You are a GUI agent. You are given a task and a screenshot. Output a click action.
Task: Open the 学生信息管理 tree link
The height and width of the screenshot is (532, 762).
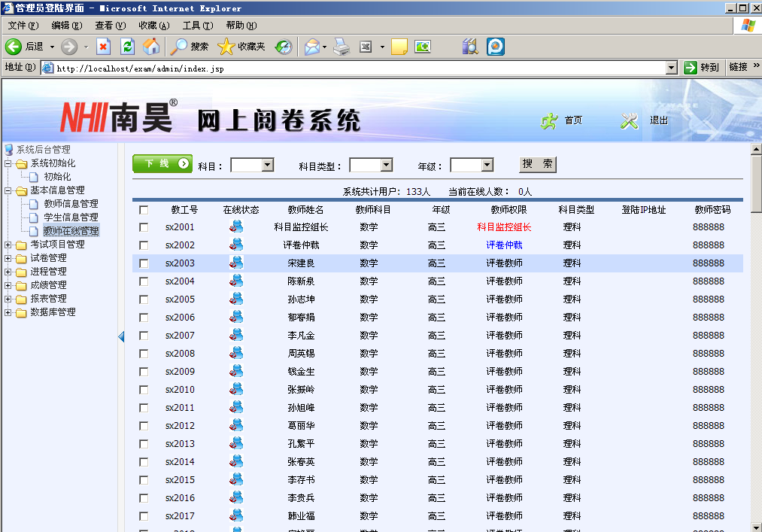click(x=71, y=217)
